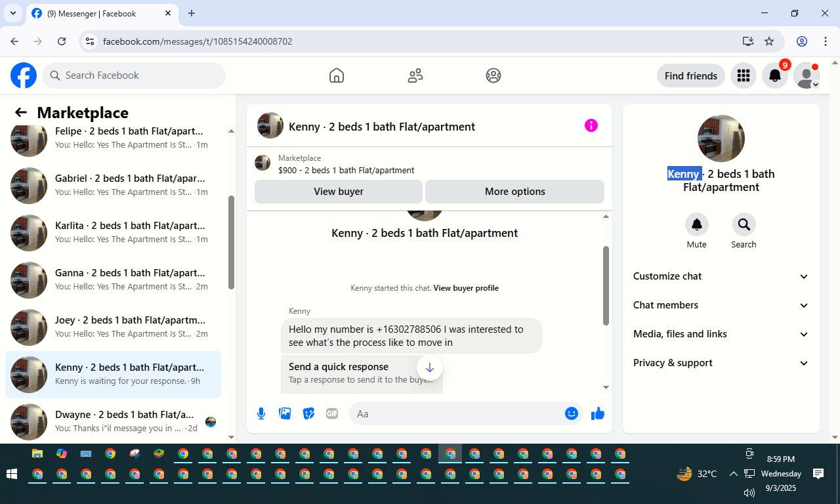Open the Home feed icon
This screenshot has height=504, width=840.
pyautogui.click(x=337, y=75)
